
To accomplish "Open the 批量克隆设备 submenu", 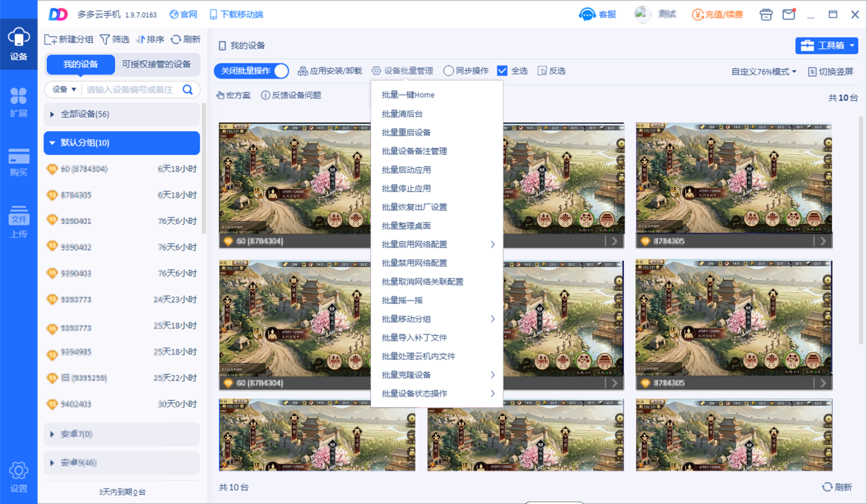I will [x=437, y=375].
